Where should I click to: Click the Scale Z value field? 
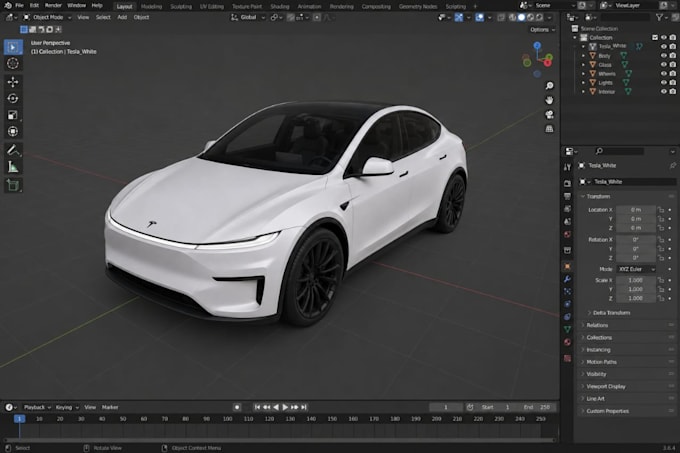tap(636, 298)
